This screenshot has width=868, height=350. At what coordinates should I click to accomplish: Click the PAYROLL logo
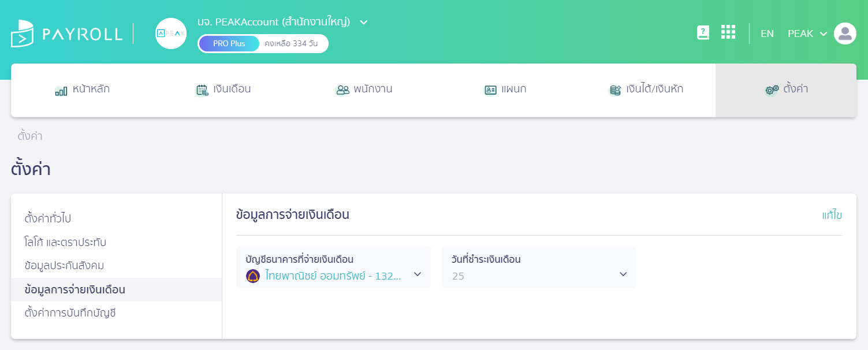pos(66,33)
